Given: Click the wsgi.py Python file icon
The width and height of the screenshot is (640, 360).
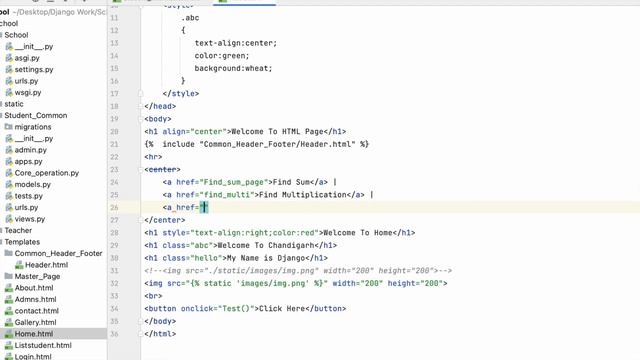Looking at the screenshot, I should click(9, 92).
